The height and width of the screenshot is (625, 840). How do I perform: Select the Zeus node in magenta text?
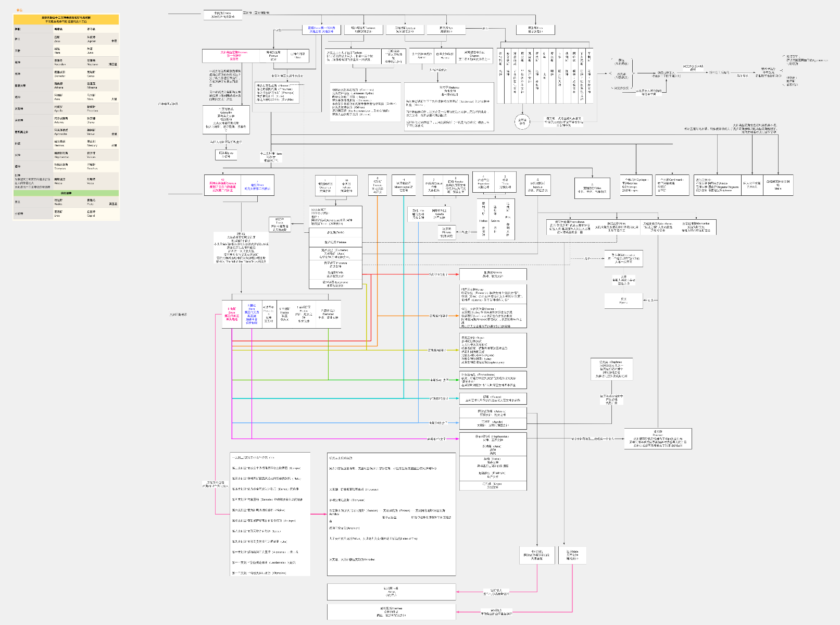coord(232,315)
